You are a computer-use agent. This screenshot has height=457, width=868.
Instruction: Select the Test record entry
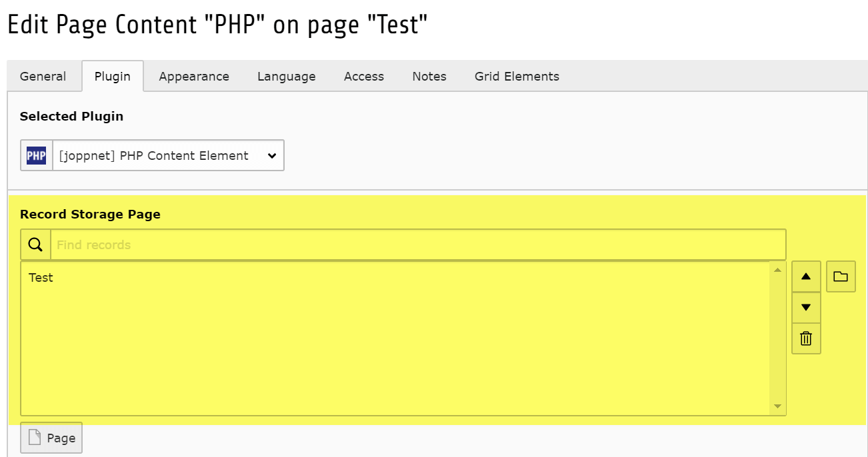coord(41,278)
